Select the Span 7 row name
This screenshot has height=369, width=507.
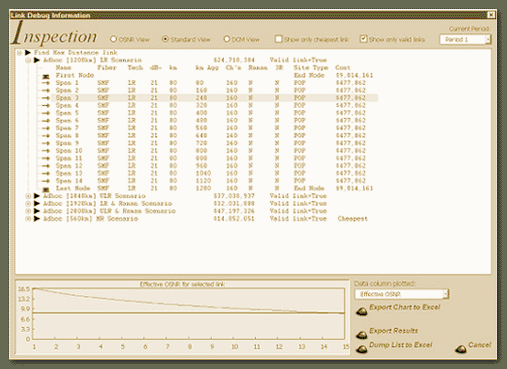point(67,128)
